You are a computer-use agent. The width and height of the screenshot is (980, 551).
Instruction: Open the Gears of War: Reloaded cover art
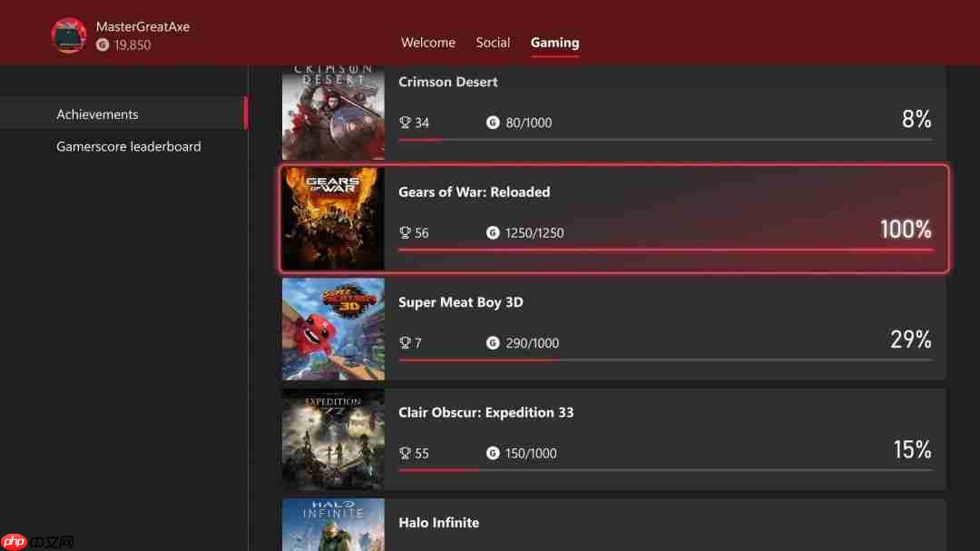(333, 219)
